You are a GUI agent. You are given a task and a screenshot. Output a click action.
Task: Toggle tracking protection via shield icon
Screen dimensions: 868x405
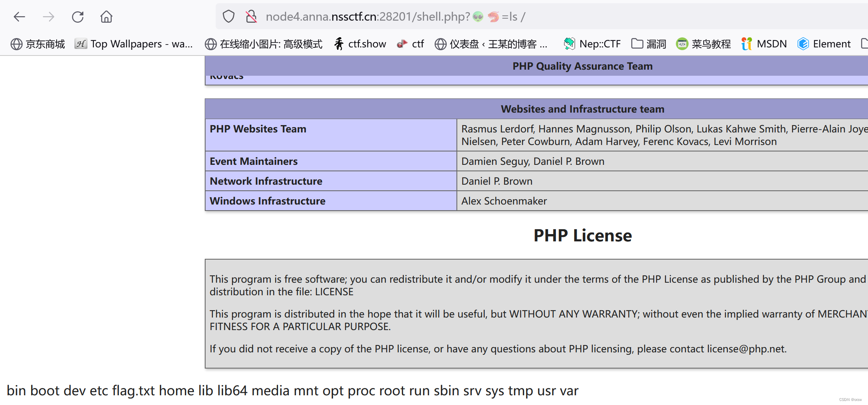click(229, 16)
